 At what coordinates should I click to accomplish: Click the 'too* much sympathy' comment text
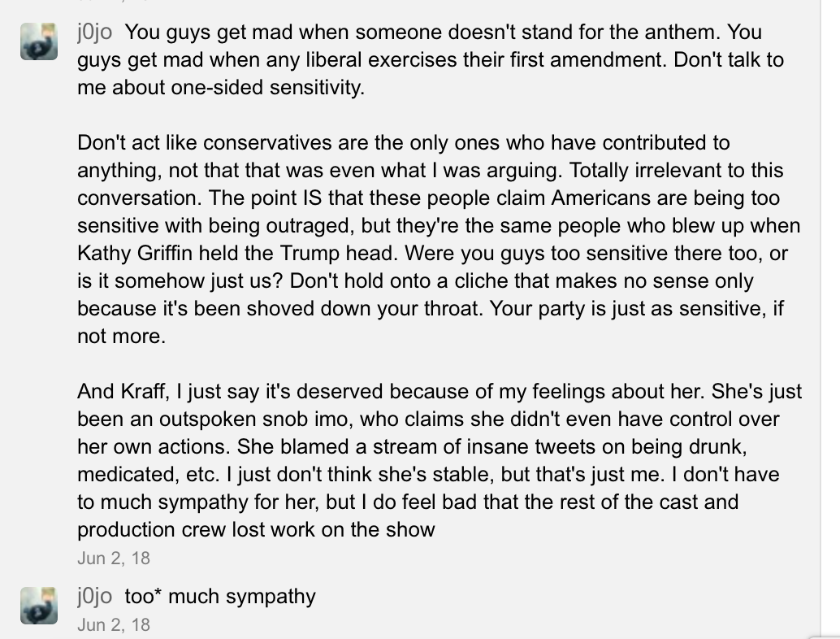click(220, 596)
